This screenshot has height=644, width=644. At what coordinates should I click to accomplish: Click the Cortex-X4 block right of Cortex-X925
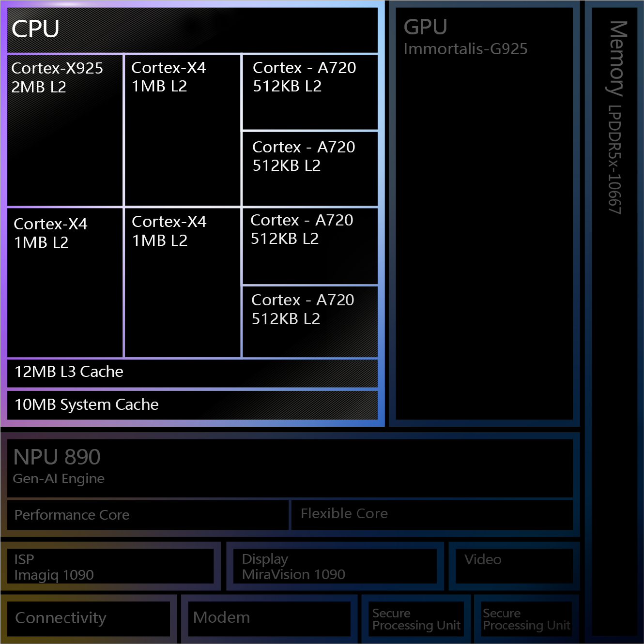[x=182, y=130]
